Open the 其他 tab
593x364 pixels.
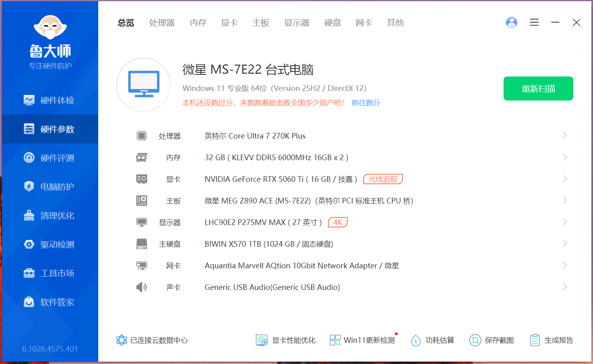pyautogui.click(x=395, y=23)
